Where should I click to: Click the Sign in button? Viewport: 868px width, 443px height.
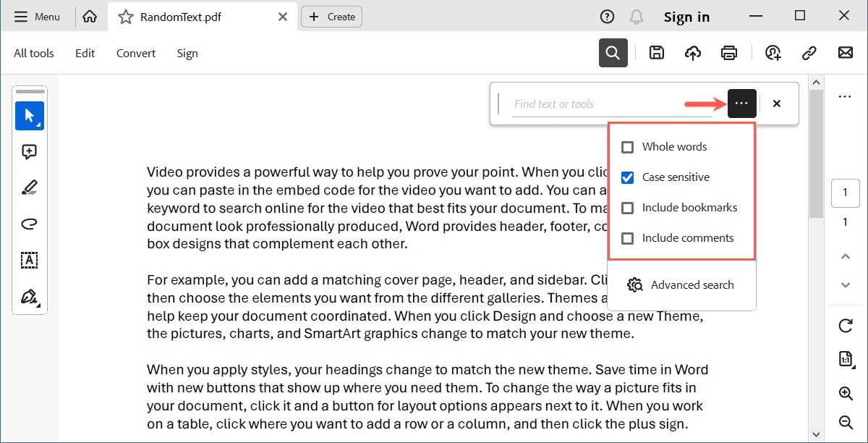coord(686,16)
